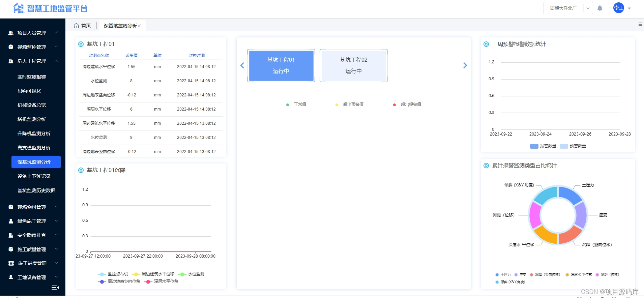This screenshot has width=644, height=298.
Task: Switch to the 首页 tab
Action: (x=83, y=26)
